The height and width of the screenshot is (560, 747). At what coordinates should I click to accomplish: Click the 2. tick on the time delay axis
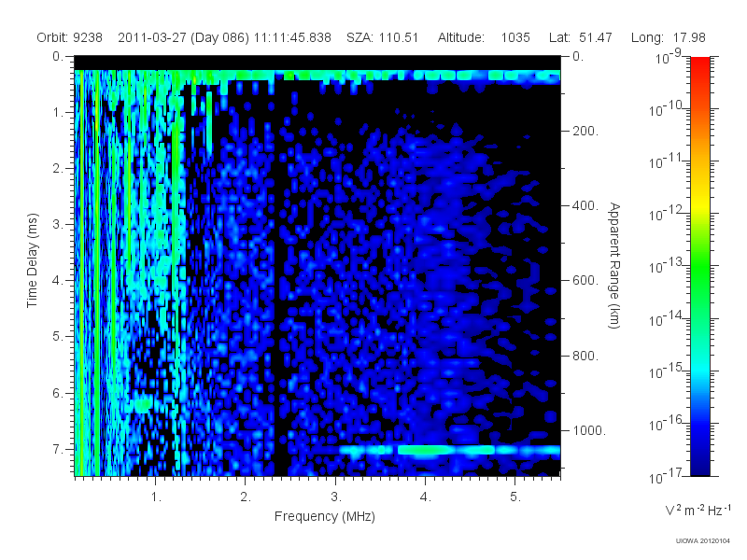coord(58,169)
